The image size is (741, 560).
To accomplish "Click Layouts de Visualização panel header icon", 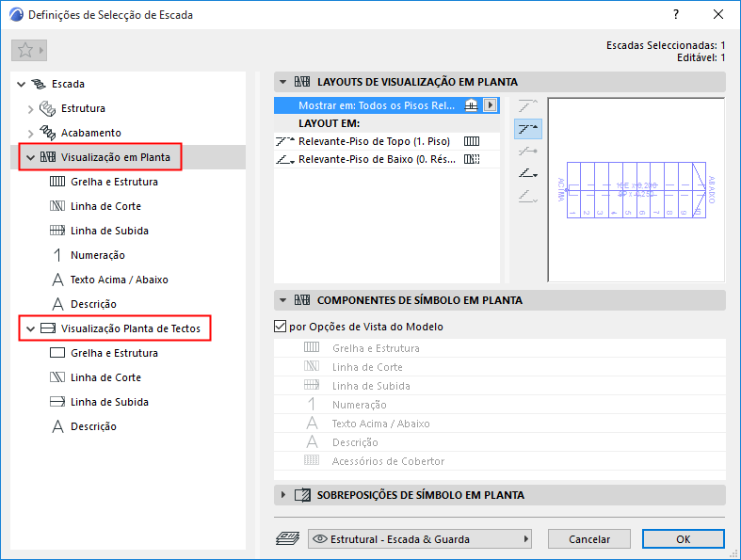I will [302, 82].
